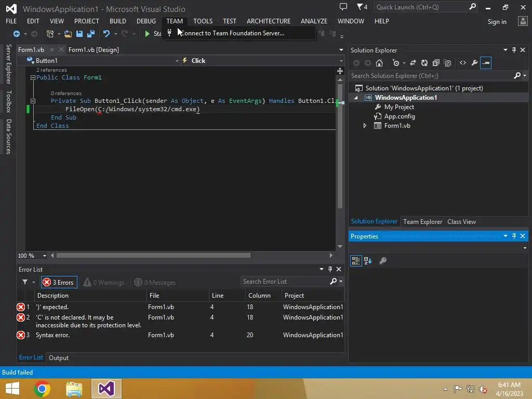Screen dimensions: 532x399
Task: Refresh the Solution Explorer
Action: 424,63
